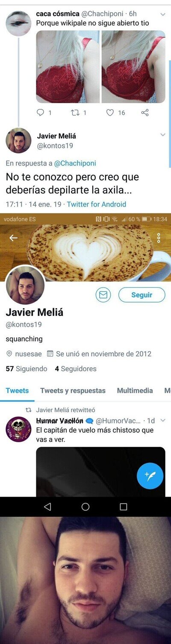Image resolution: width=171 pixels, height=644 pixels.
Task: Tap the retweet icon under Chachiponi's tweet
Action: pyautogui.click(x=74, y=113)
